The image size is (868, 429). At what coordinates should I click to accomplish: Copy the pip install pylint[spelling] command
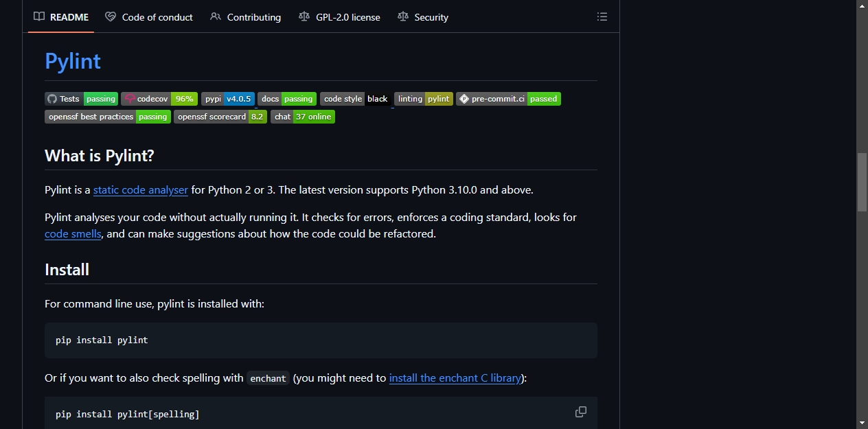tap(581, 412)
